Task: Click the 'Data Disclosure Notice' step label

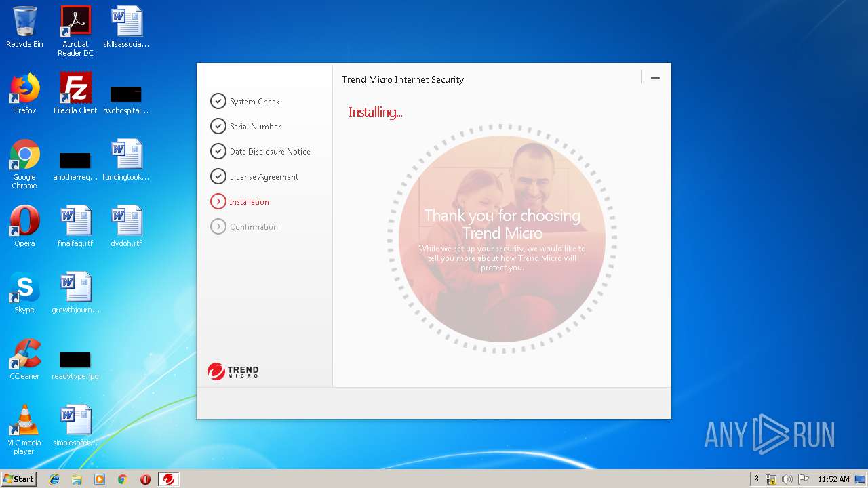Action: pyautogui.click(x=270, y=152)
